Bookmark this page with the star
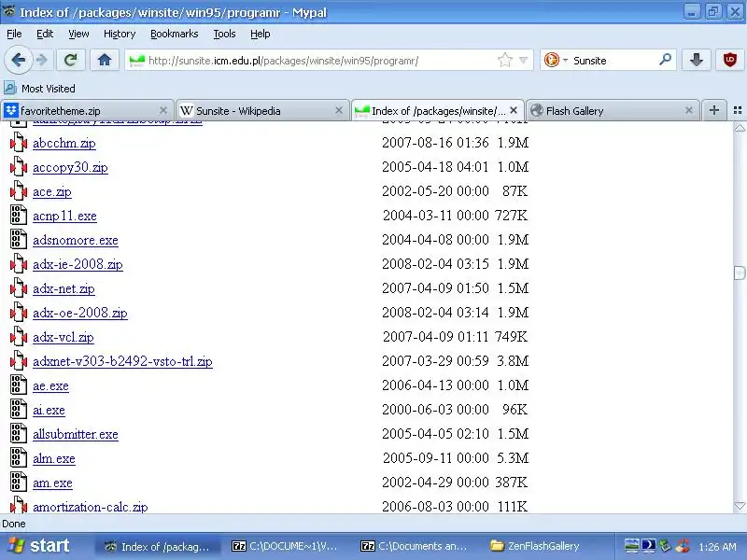747x560 pixels. coord(504,60)
